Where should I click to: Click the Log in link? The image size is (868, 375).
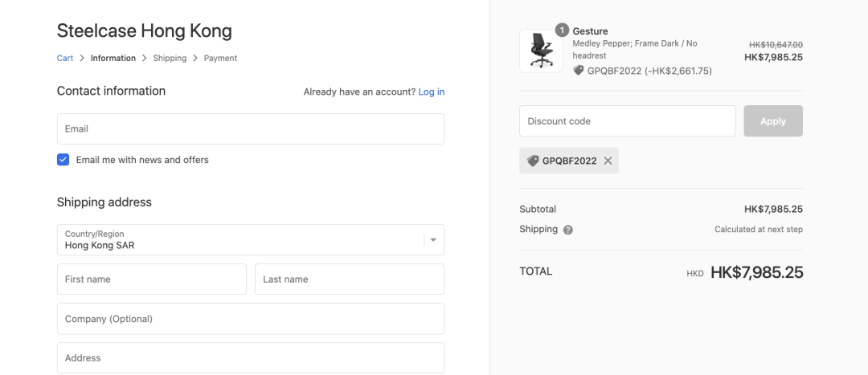coord(431,92)
